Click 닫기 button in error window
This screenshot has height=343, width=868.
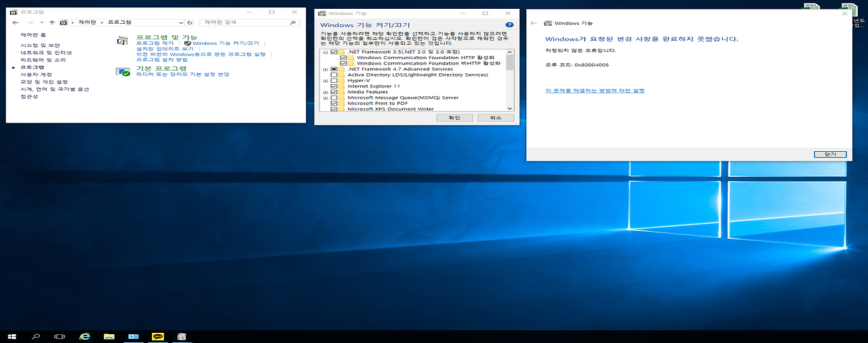click(x=830, y=155)
